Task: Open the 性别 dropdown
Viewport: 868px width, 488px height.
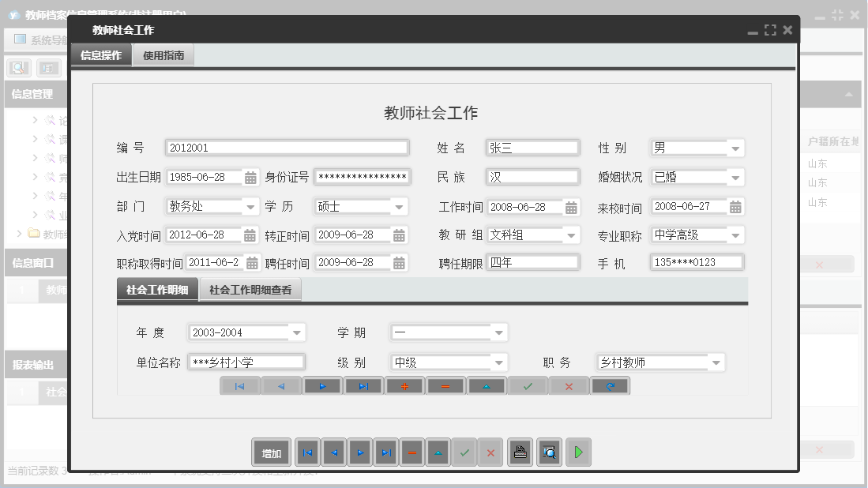Action: coord(735,148)
